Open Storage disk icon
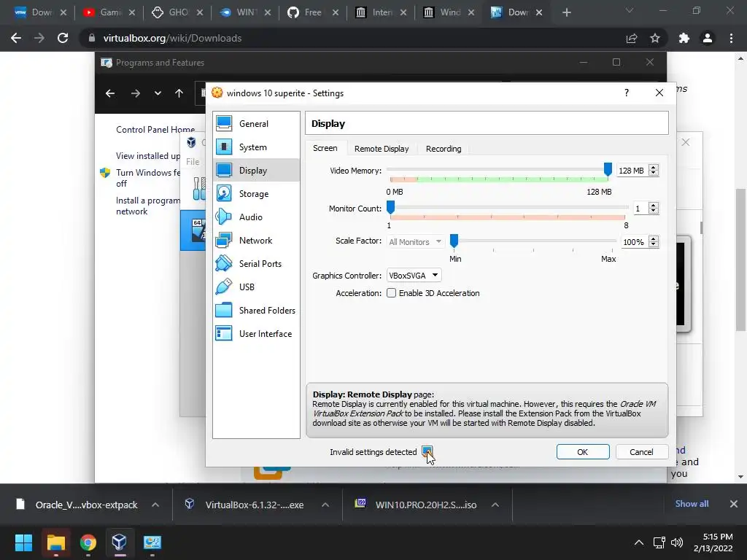 coord(224,194)
